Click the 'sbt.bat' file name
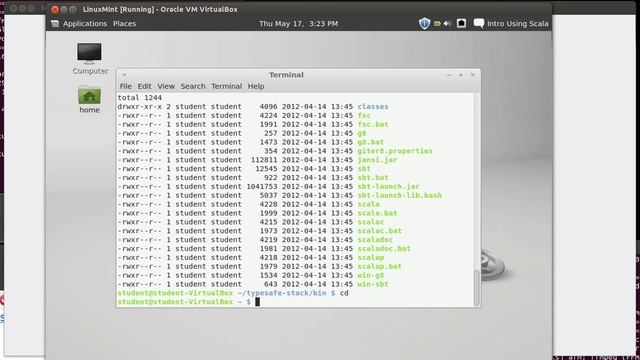The width and height of the screenshot is (640, 360). point(373,178)
